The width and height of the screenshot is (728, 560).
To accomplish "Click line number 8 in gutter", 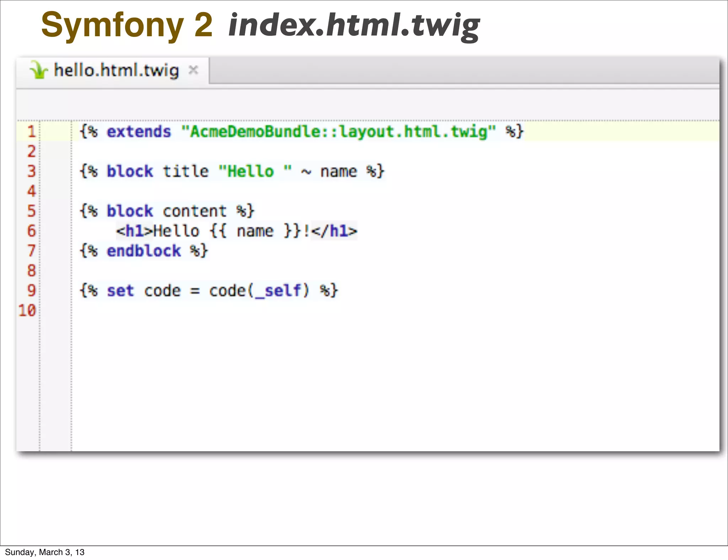I will coord(32,271).
